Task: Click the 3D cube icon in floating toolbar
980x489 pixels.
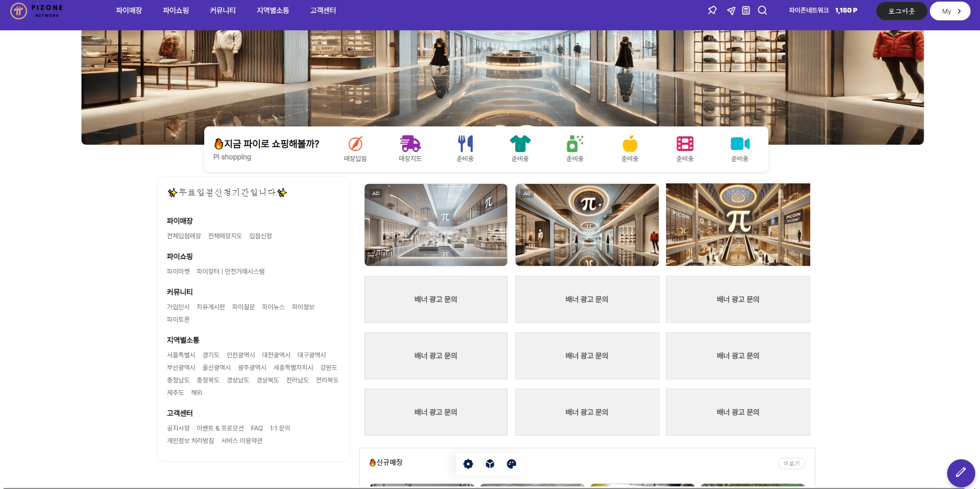Action: coord(490,464)
